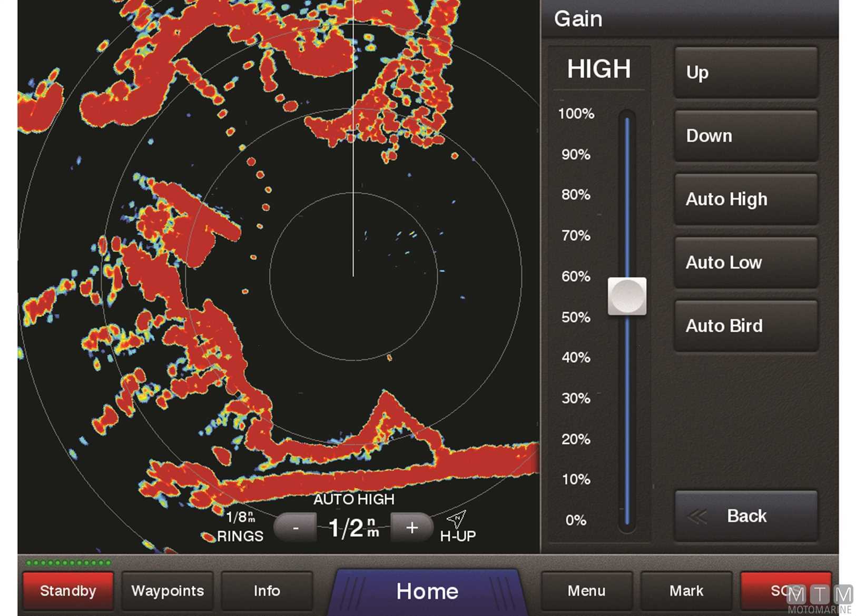This screenshot has height=616, width=856.
Task: Switch gain to Auto High mode
Action: coord(746,200)
